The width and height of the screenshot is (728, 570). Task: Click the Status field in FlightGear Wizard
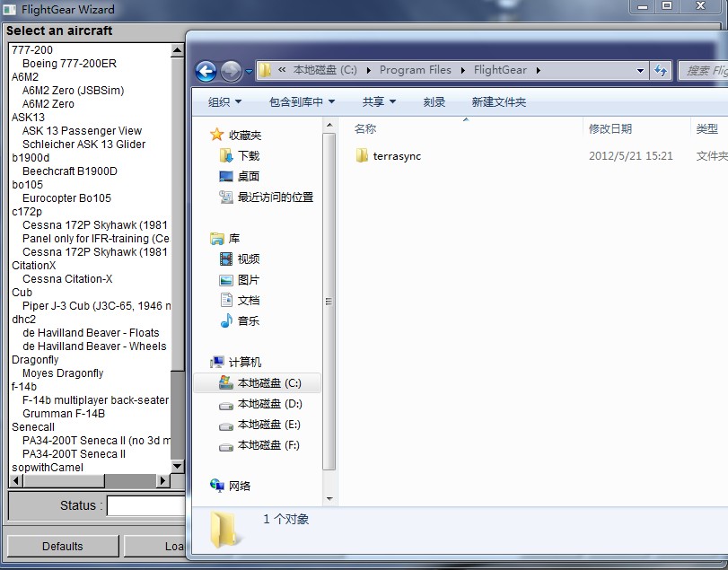pyautogui.click(x=146, y=505)
